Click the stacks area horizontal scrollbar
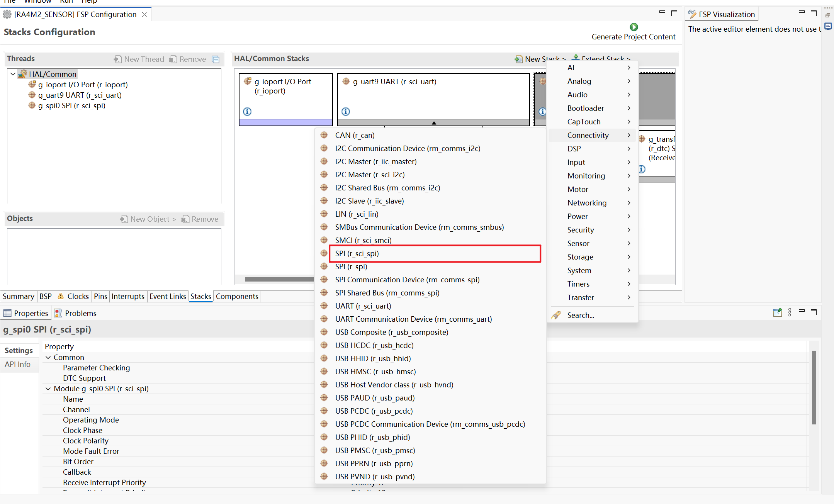834x504 pixels. click(279, 279)
